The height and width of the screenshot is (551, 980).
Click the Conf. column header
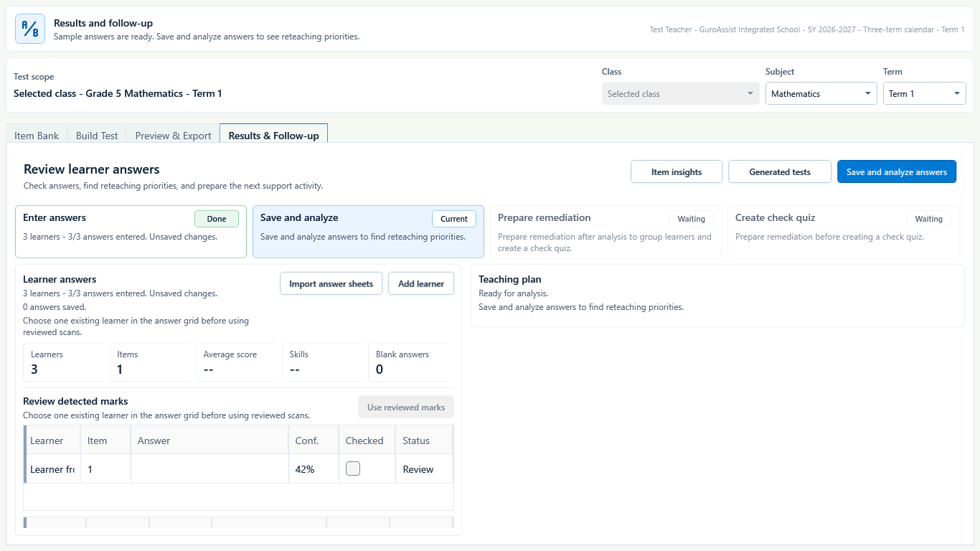[x=314, y=441]
